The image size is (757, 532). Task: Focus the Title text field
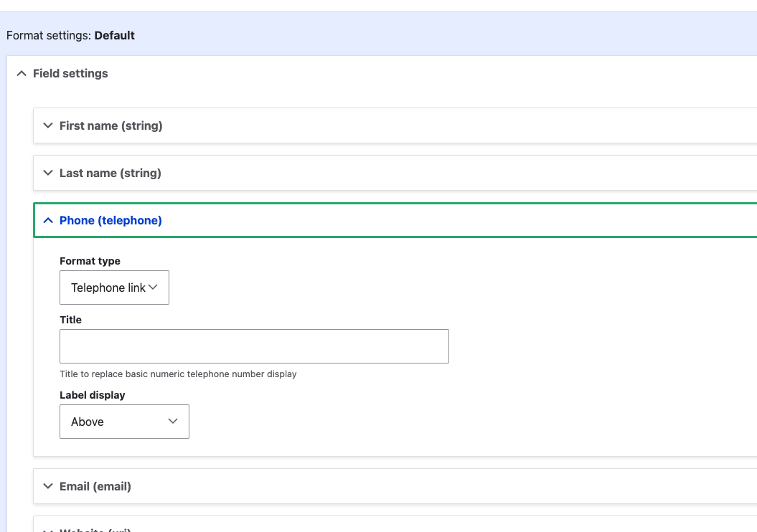[x=254, y=346]
